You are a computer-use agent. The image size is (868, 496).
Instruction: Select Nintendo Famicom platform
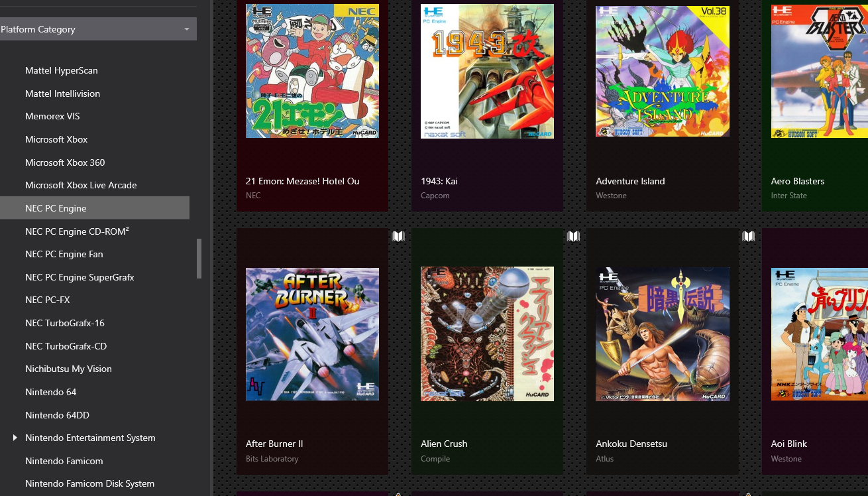click(x=64, y=461)
